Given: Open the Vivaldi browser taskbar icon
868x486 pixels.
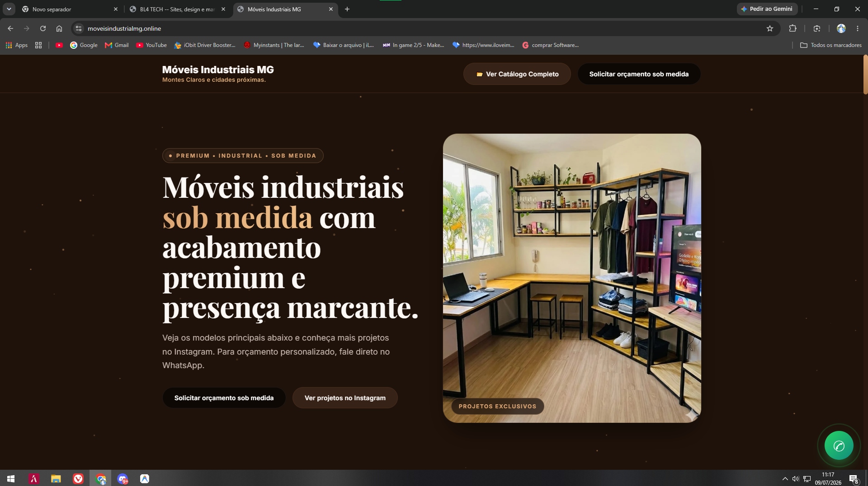Looking at the screenshot, I should pos(78,479).
